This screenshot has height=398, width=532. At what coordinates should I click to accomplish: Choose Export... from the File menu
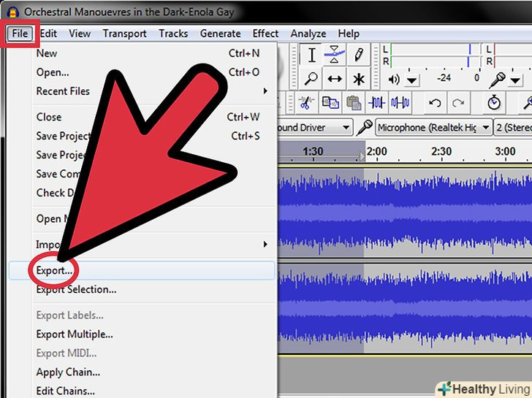pyautogui.click(x=142, y=270)
